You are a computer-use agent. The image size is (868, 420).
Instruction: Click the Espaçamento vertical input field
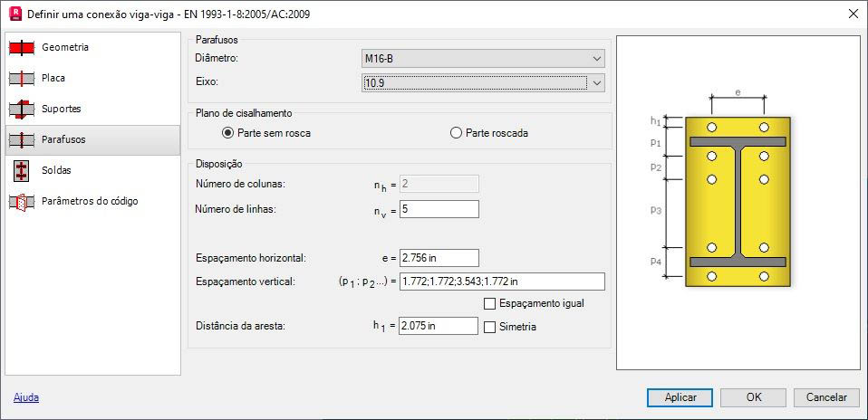502,282
